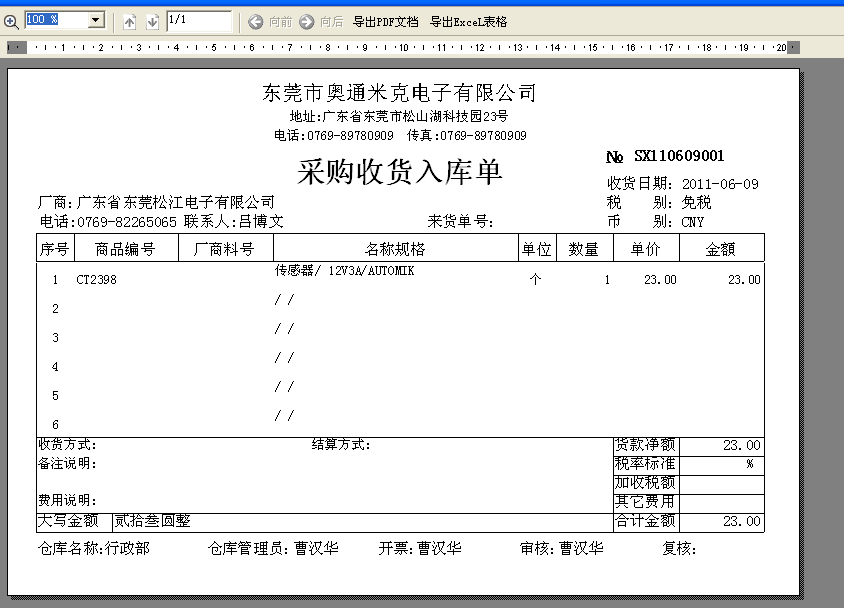Click the contact name 吕博文

[x=261, y=221]
